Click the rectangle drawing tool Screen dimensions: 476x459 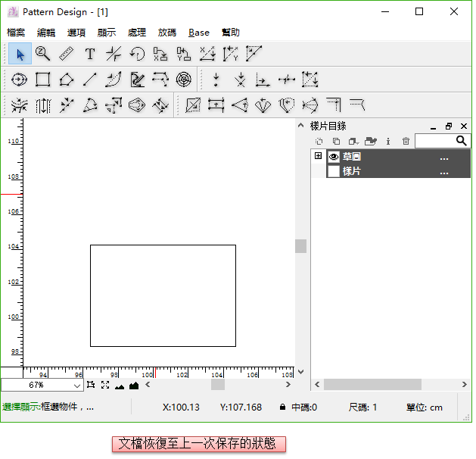point(43,79)
